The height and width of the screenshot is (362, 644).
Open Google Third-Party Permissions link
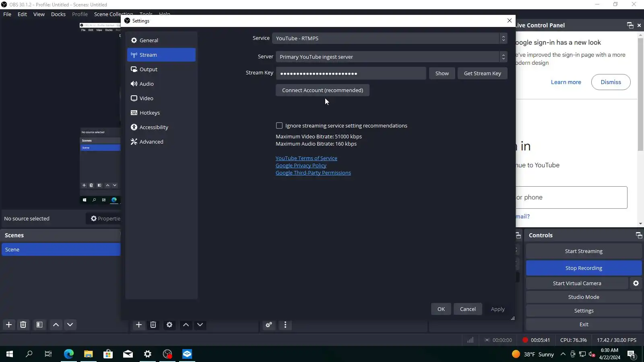(x=313, y=173)
